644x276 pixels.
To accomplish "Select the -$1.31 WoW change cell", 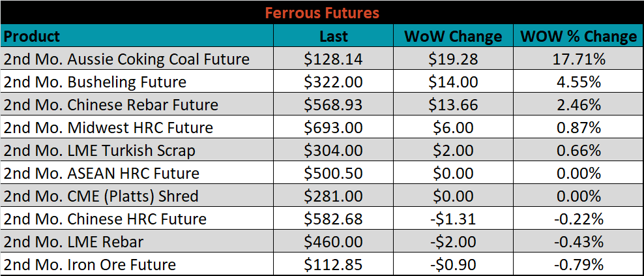I will pyautogui.click(x=453, y=218).
